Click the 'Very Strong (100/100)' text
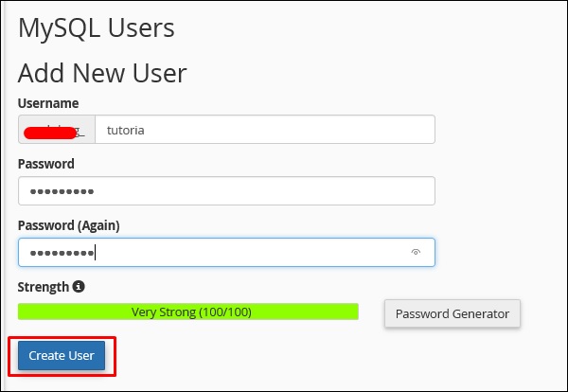568x392 pixels. tap(191, 312)
